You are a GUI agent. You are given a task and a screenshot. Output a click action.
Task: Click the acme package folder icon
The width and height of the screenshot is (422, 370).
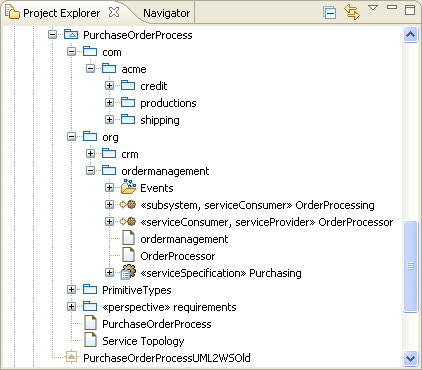pos(109,68)
